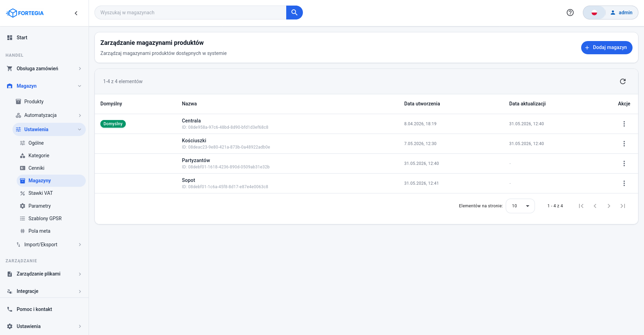Expand the Import/Eksport section

coord(49,245)
